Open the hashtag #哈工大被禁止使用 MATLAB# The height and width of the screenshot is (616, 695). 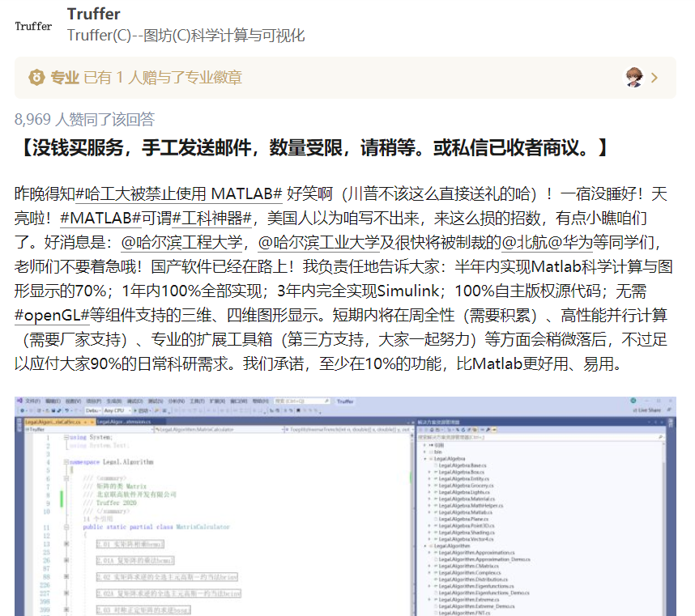click(179, 193)
